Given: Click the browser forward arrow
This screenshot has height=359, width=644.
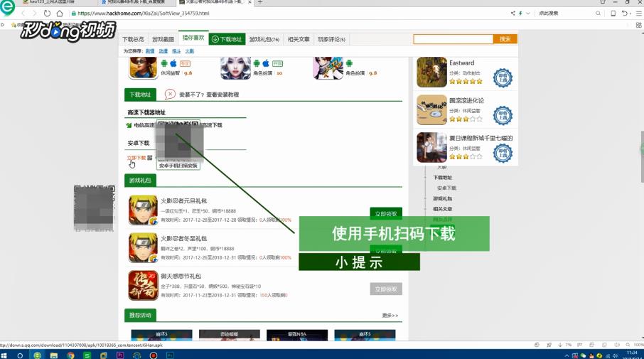Looking at the screenshot, I should tap(35, 13).
